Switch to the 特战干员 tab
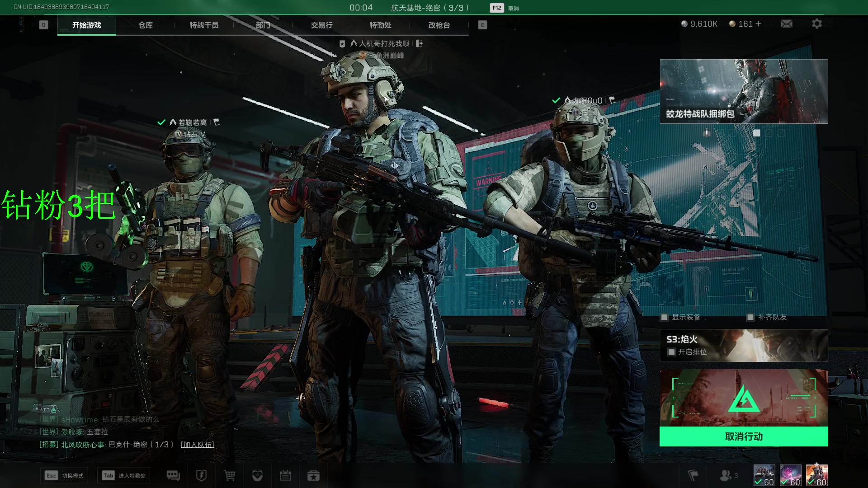 tap(204, 25)
